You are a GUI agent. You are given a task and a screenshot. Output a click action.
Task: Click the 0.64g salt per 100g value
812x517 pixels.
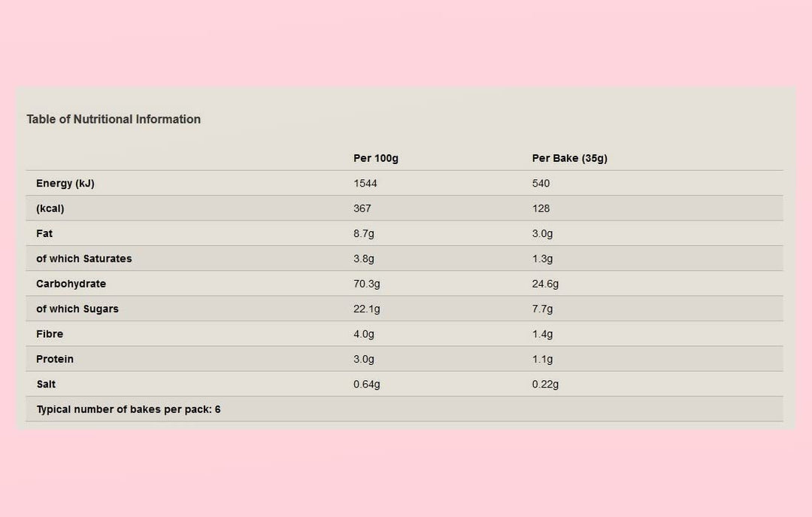(x=367, y=384)
